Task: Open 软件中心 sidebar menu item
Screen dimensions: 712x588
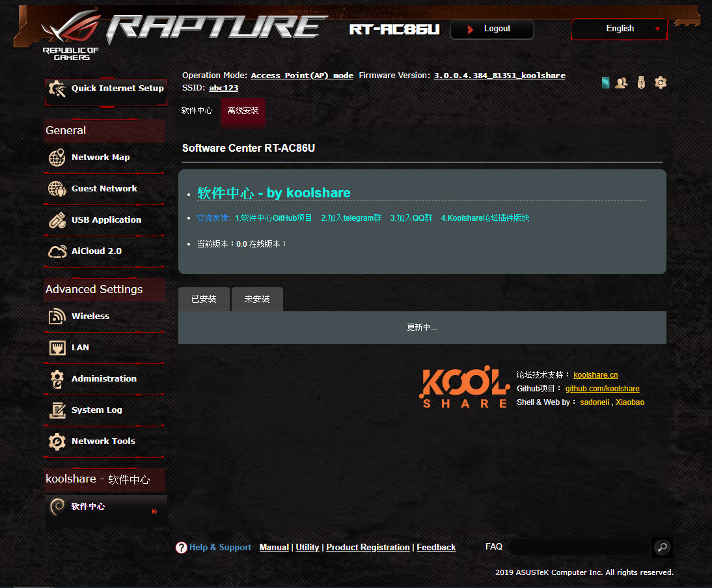Action: coord(106,511)
